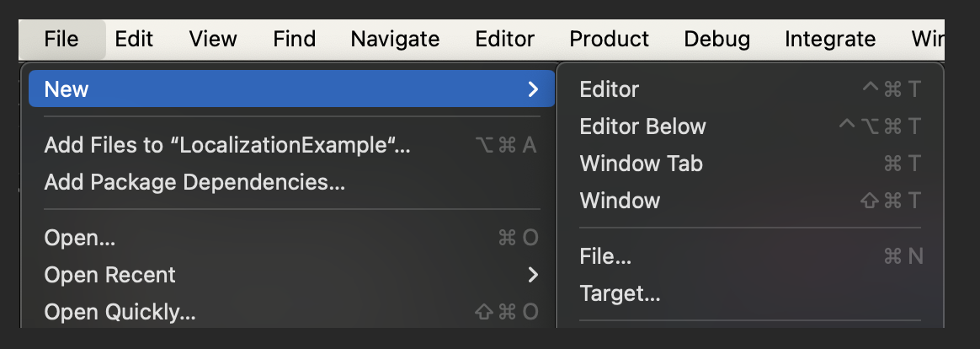Screen dimensions: 980x349
Task: Open the Debug menu
Action: (716, 40)
